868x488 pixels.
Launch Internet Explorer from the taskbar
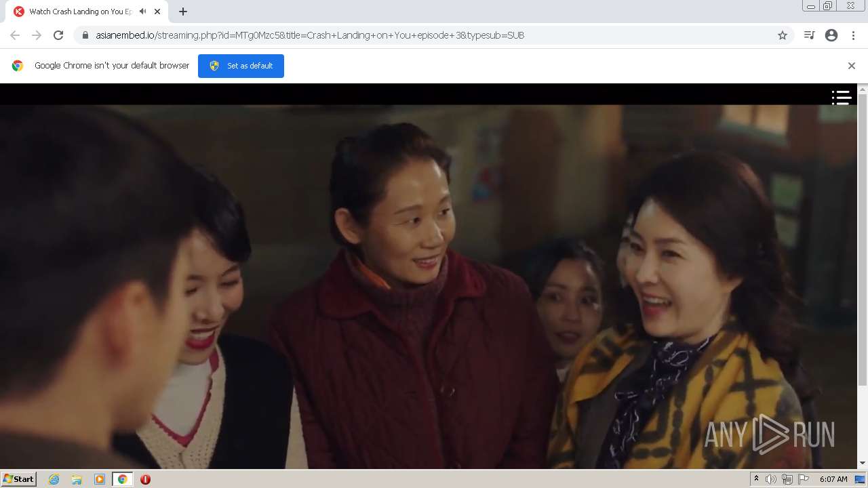pyautogui.click(x=54, y=479)
